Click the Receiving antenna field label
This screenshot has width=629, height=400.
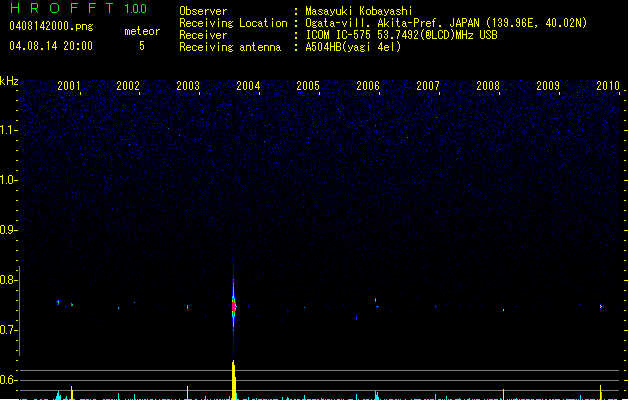(x=230, y=47)
